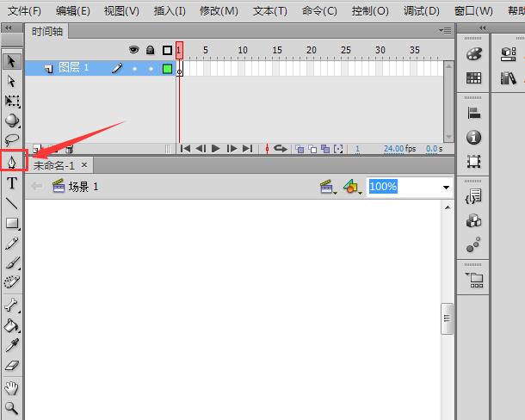Select the Rectangle tool
The height and width of the screenshot is (420, 525).
[12, 223]
